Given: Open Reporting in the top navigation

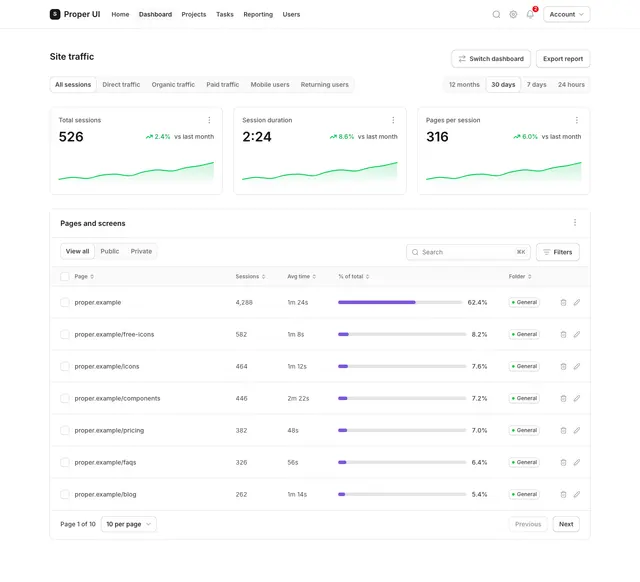Looking at the screenshot, I should (x=258, y=14).
